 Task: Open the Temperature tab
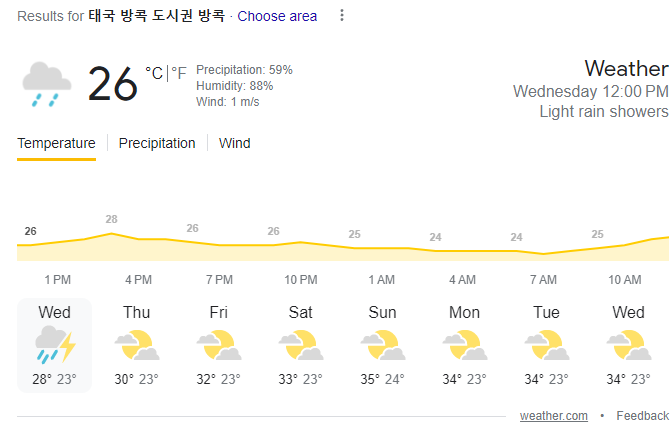[x=56, y=143]
